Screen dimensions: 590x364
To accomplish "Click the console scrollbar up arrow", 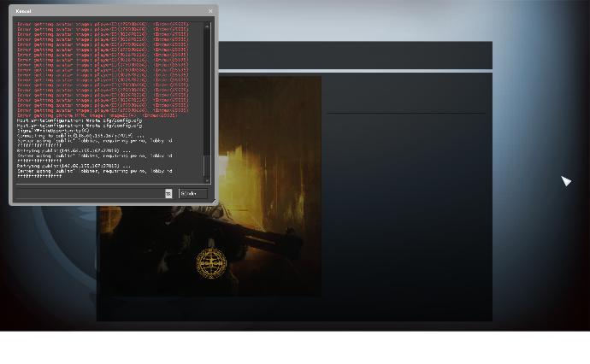I will (207, 26).
